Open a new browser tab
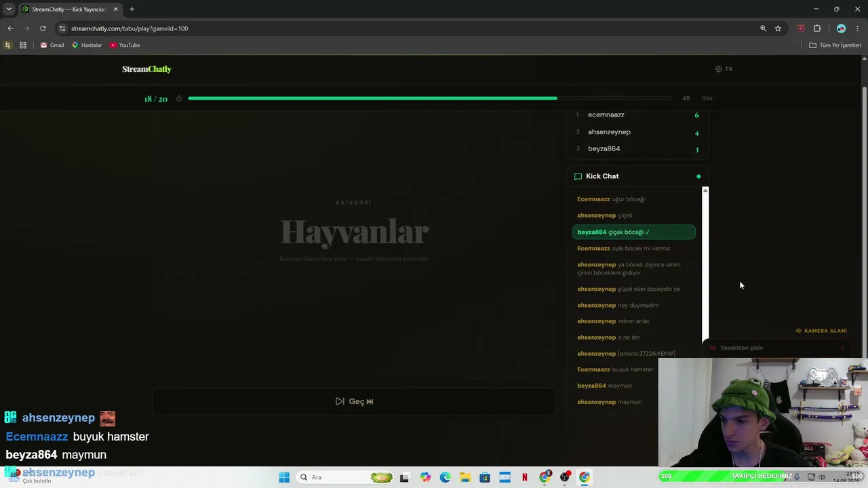The height and width of the screenshot is (488, 868). (x=132, y=9)
